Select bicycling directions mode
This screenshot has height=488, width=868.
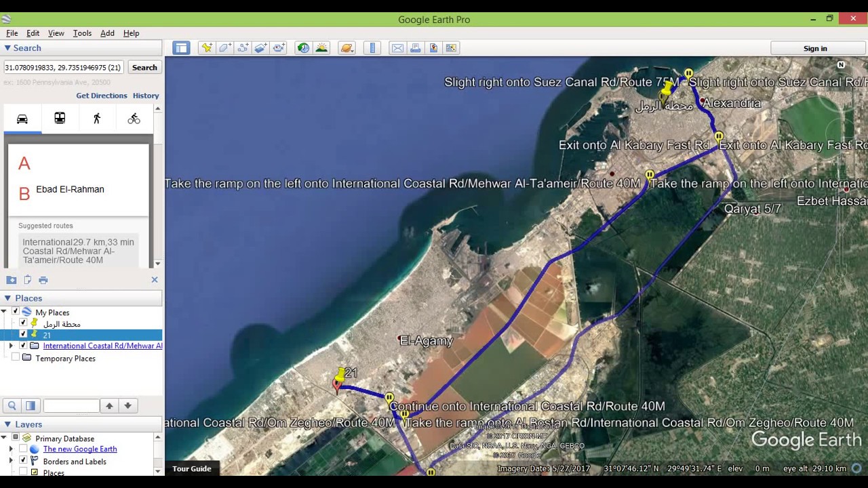[134, 119]
